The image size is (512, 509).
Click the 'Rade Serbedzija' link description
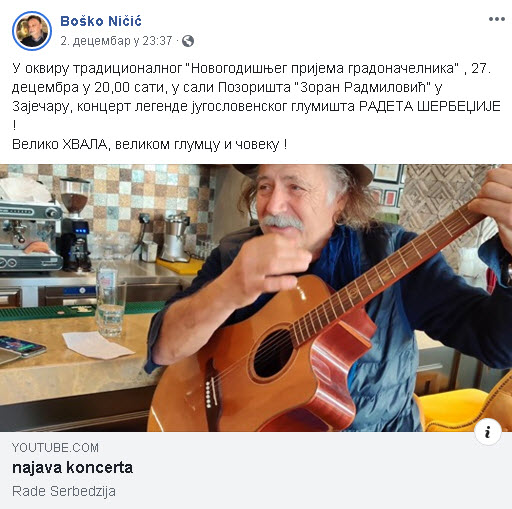point(64,491)
